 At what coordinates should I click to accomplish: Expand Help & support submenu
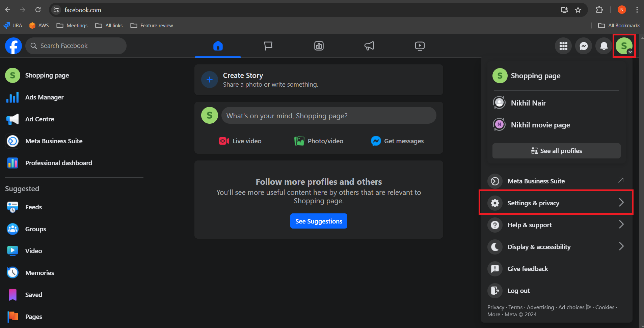[x=556, y=225]
